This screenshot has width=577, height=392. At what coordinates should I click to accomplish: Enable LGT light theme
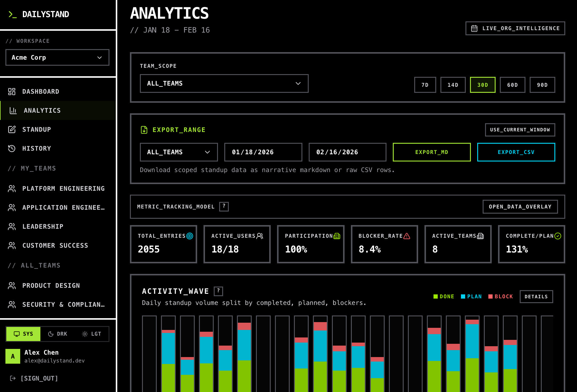click(x=92, y=334)
